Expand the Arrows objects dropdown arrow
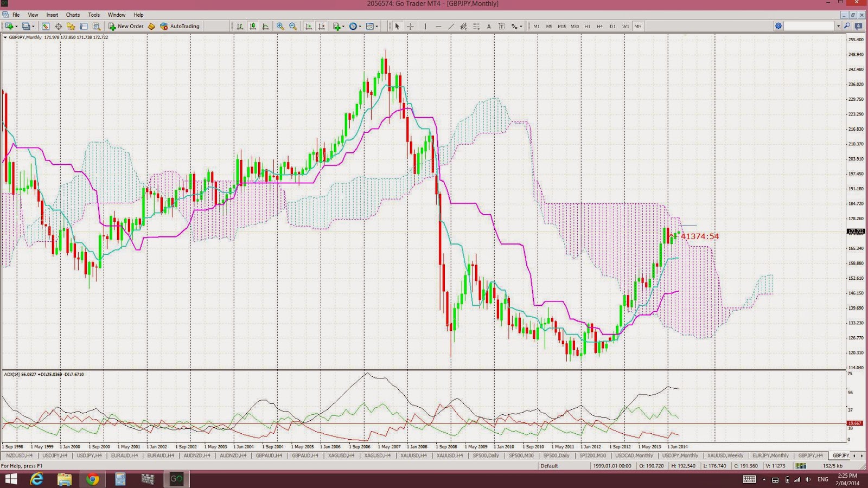This screenshot has width=868, height=488. (x=521, y=26)
